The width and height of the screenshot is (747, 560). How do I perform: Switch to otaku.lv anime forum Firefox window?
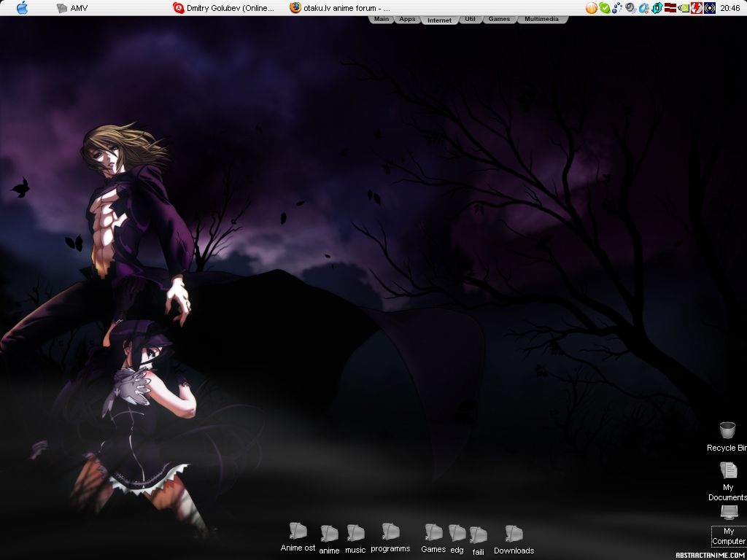pyautogui.click(x=340, y=8)
